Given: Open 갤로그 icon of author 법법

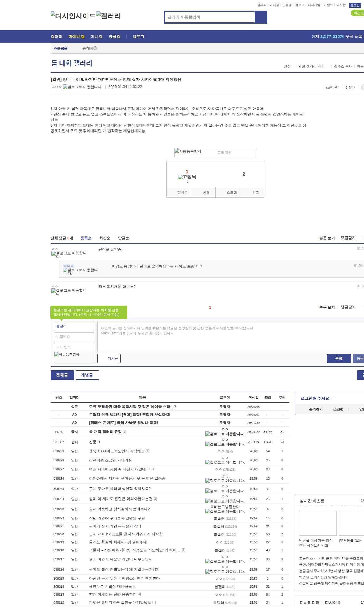Looking at the screenshot, I should point(225,481).
